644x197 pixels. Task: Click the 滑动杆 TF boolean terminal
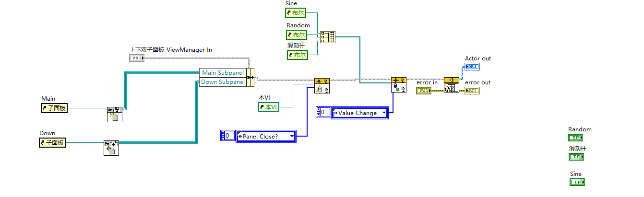(x=576, y=156)
